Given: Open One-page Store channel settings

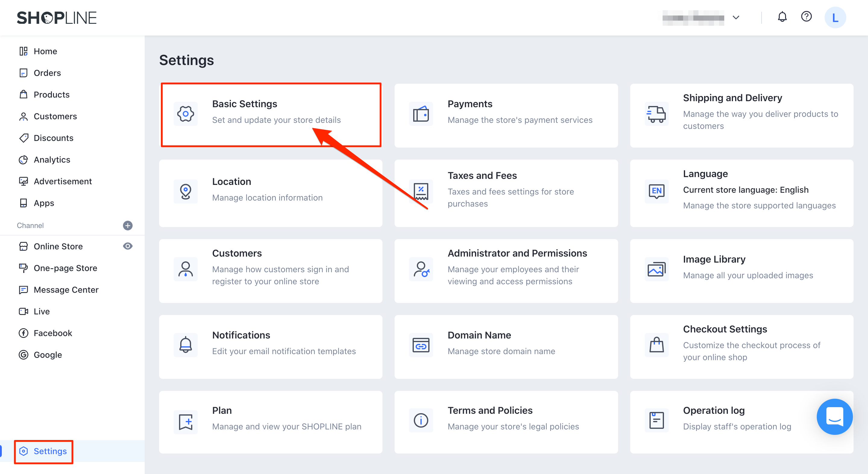Looking at the screenshot, I should [x=64, y=268].
